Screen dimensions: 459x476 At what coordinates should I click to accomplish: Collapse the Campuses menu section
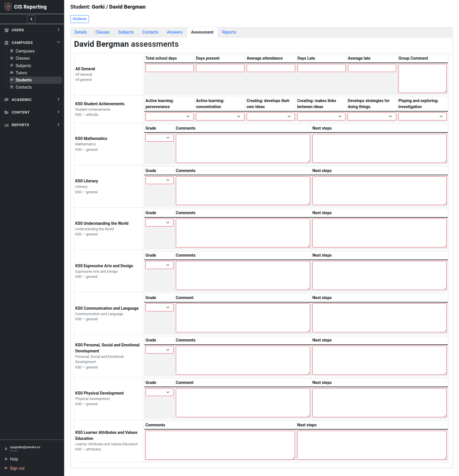click(x=59, y=42)
